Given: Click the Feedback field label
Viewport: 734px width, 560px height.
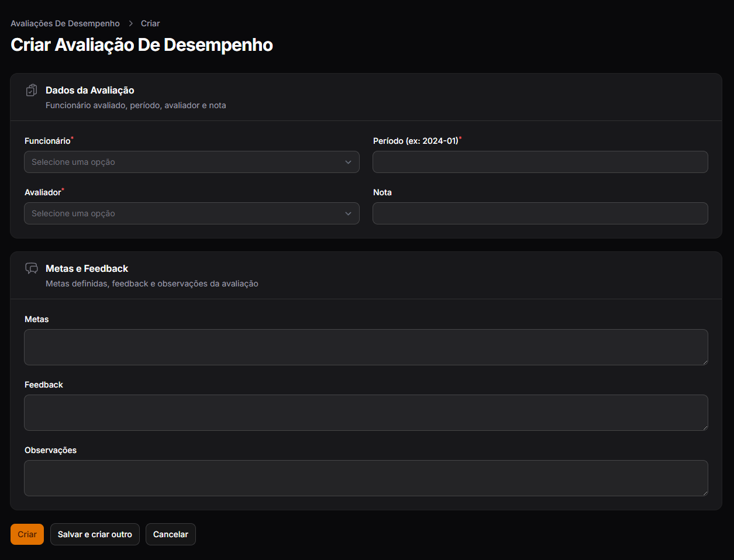Looking at the screenshot, I should [x=44, y=385].
